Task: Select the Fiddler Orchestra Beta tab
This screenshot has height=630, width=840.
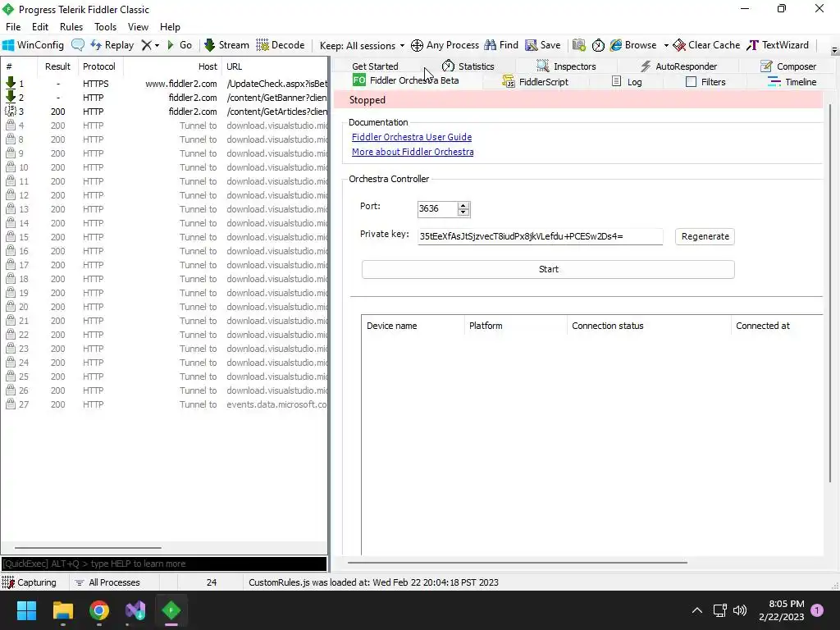Action: coord(405,80)
